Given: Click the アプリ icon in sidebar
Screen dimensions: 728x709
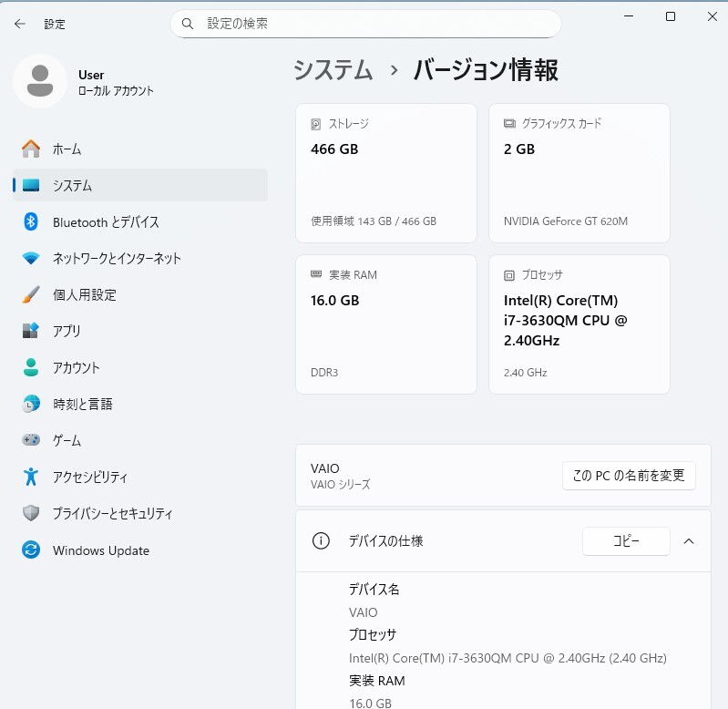Looking at the screenshot, I should 31,331.
